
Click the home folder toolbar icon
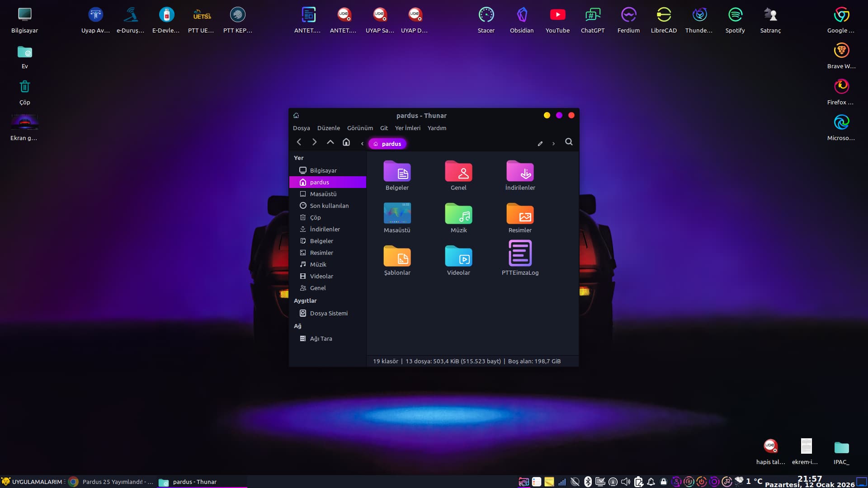click(x=346, y=142)
